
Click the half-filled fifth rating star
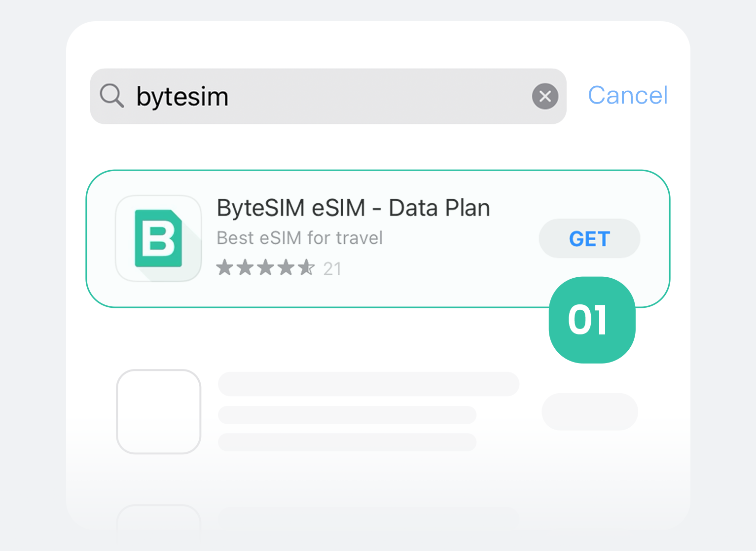click(x=306, y=267)
